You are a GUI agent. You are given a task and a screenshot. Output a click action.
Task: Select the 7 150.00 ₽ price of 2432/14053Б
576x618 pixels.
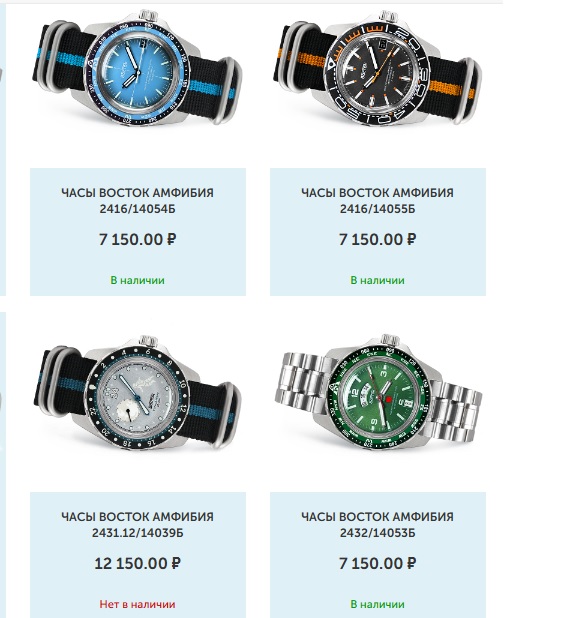377,563
